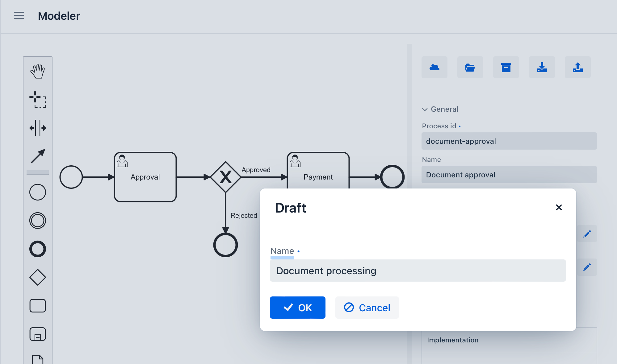Edit the Name field showing Document processing
This screenshot has width=617, height=364.
tap(418, 271)
